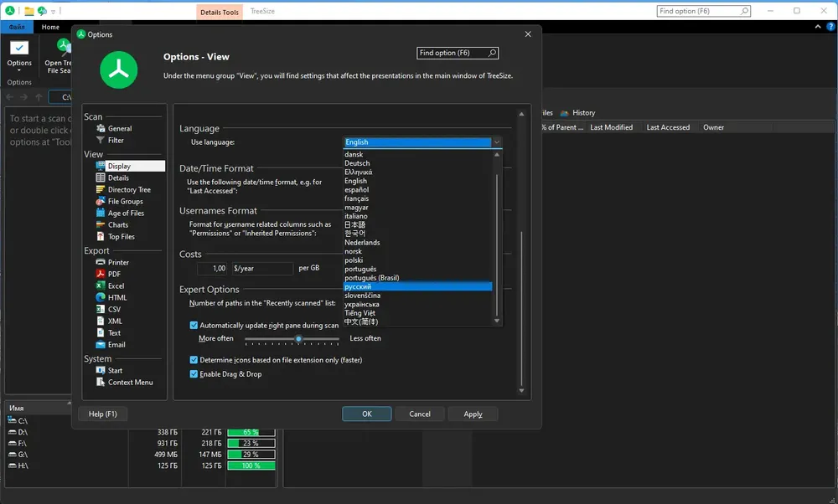Click the update frequency slider handle
Image resolution: width=838 pixels, height=504 pixels.
tap(299, 338)
